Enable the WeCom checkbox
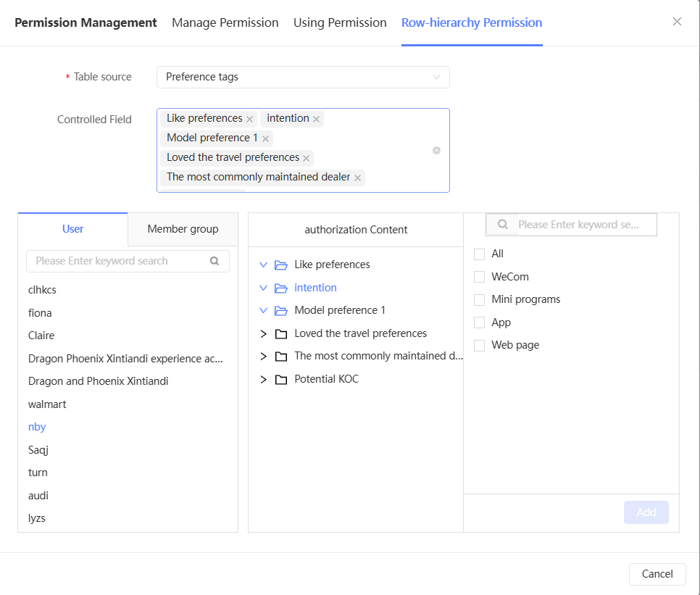The image size is (700, 595). point(479,277)
